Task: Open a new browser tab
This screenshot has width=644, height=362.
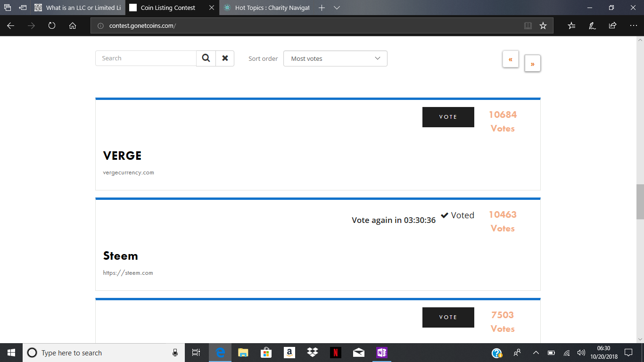Action: point(322,8)
